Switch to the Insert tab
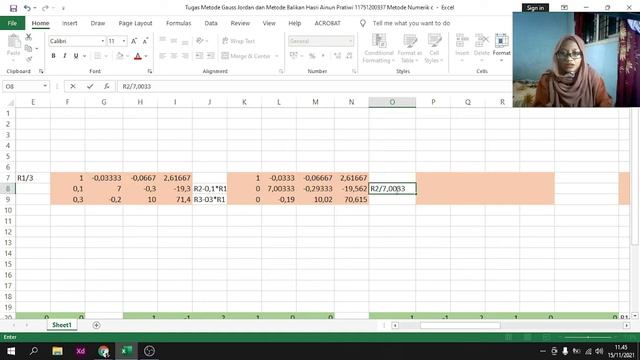The height and width of the screenshot is (360, 640). pos(69,23)
